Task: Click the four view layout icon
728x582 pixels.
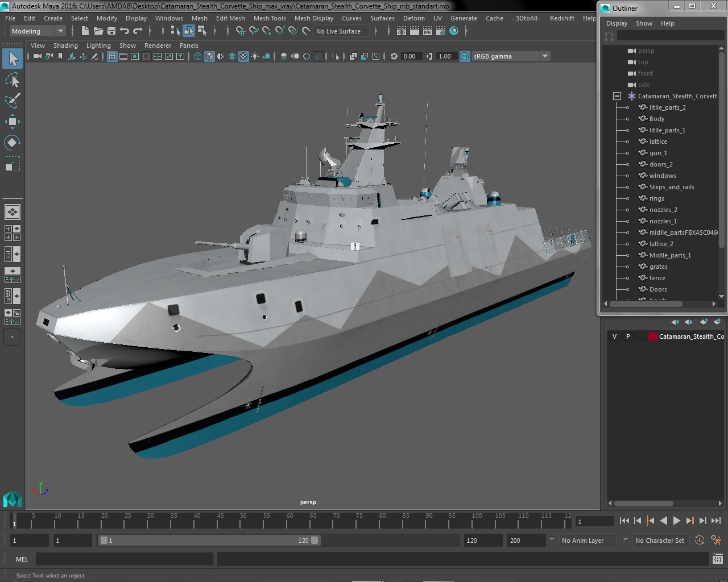Action: [x=13, y=233]
